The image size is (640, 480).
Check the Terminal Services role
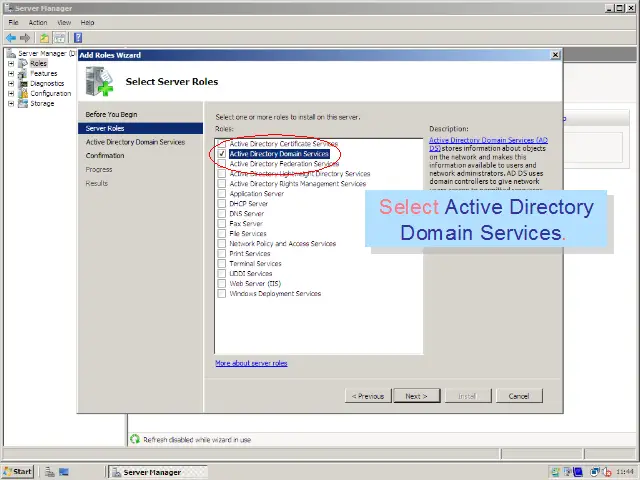pyautogui.click(x=222, y=264)
